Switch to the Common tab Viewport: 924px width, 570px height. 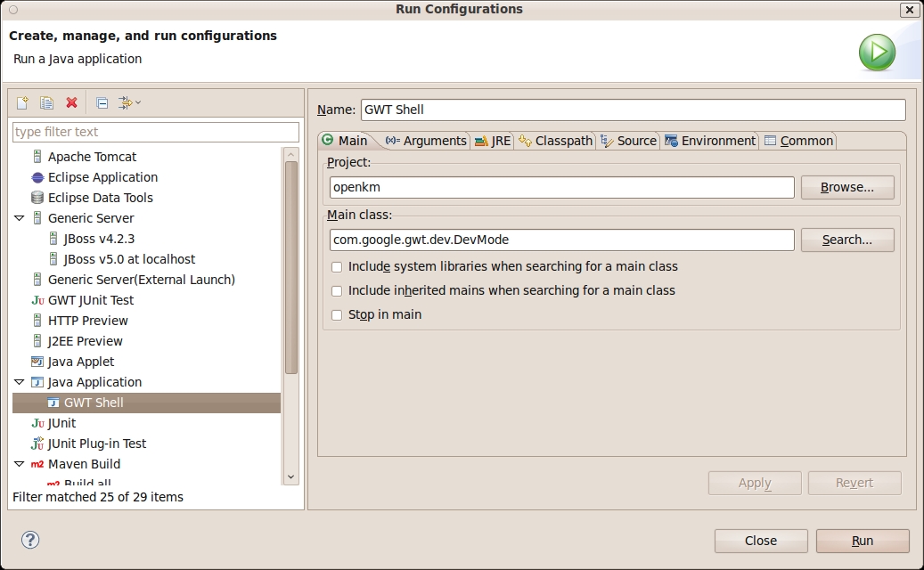[799, 141]
